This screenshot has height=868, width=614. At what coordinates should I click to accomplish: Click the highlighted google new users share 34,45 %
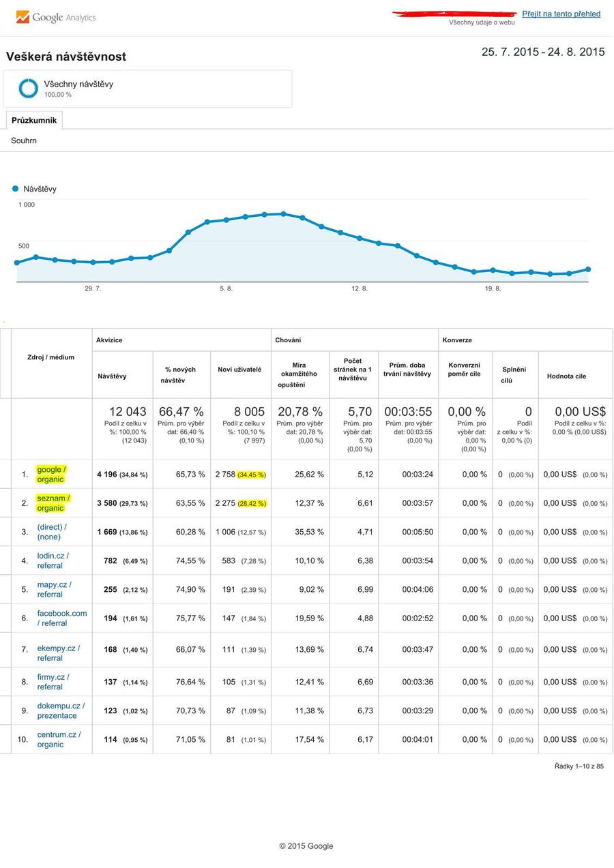pos(252,475)
